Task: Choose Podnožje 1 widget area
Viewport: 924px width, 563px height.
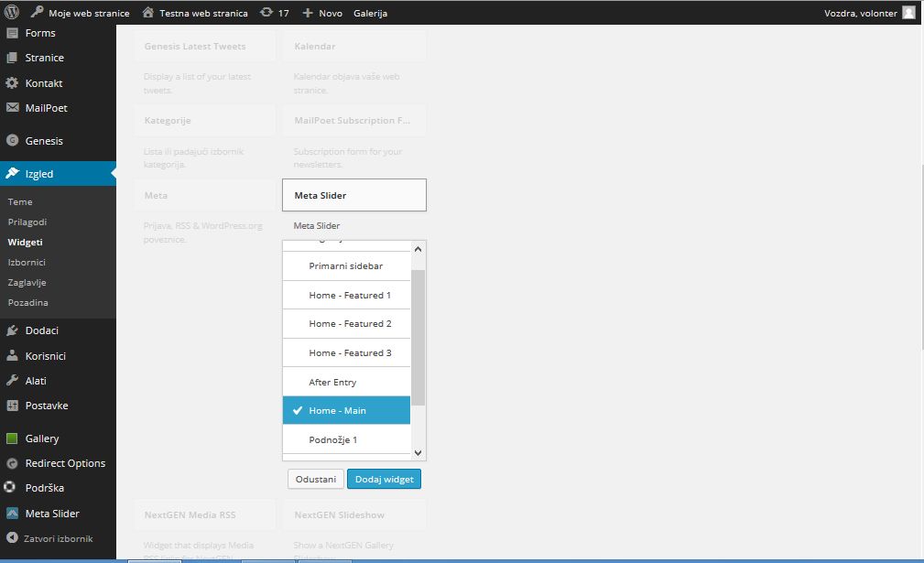Action: pyautogui.click(x=346, y=439)
